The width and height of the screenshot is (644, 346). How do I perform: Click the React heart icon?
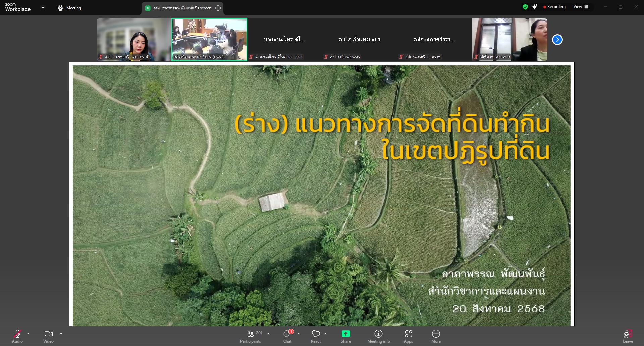316,336
